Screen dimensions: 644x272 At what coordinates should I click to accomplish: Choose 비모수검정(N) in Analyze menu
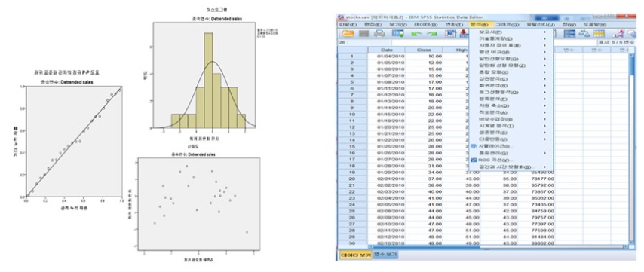tap(511, 119)
